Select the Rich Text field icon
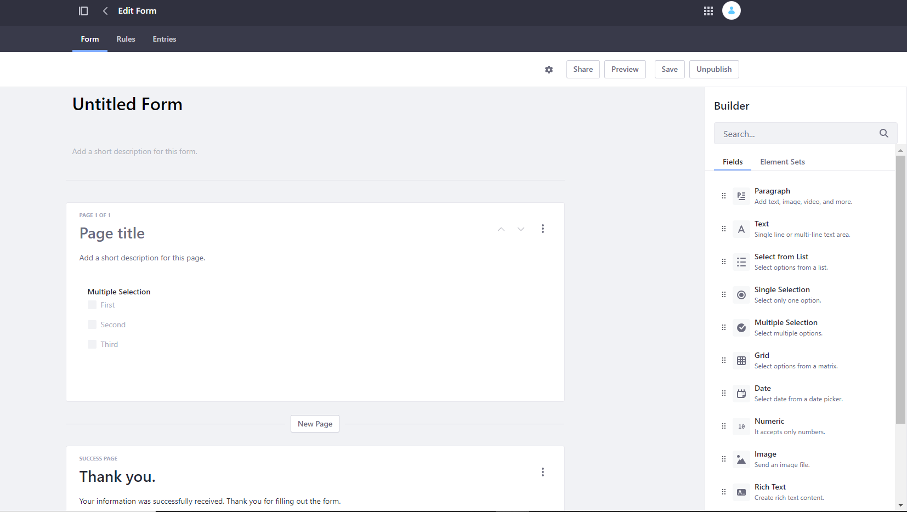 click(x=741, y=492)
